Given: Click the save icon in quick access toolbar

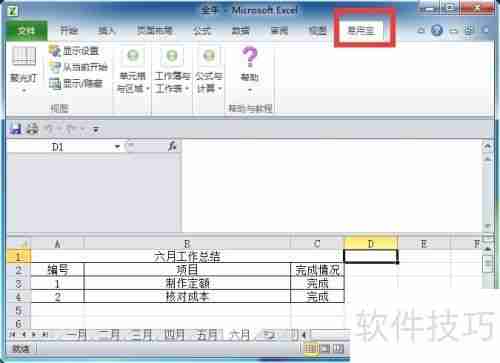Looking at the screenshot, I should click(x=15, y=129).
